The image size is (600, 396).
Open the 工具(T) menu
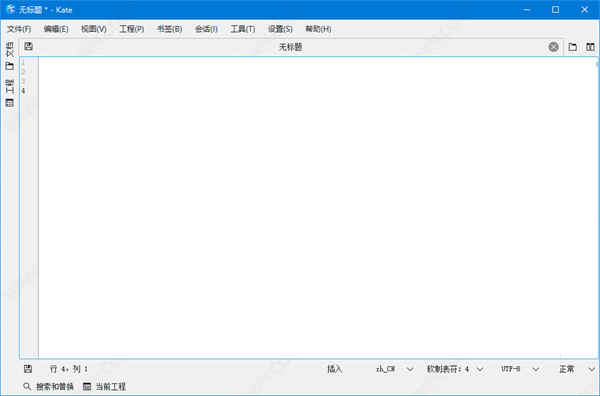243,29
